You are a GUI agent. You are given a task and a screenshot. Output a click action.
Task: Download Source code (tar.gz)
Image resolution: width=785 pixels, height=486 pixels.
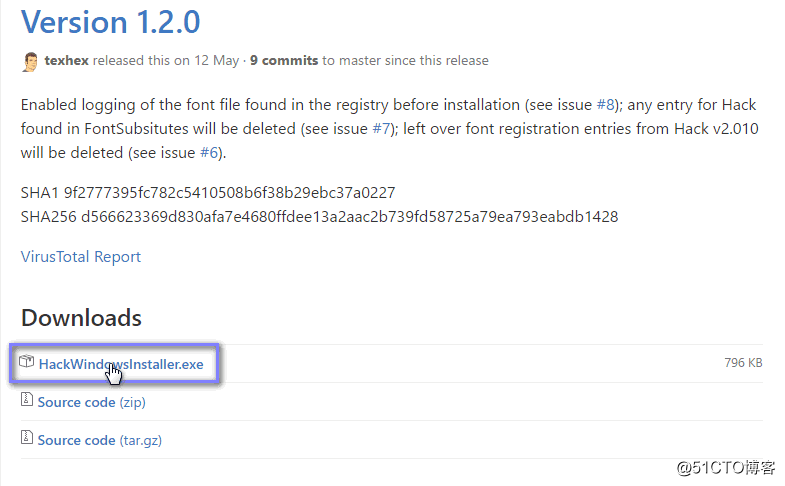(x=100, y=440)
